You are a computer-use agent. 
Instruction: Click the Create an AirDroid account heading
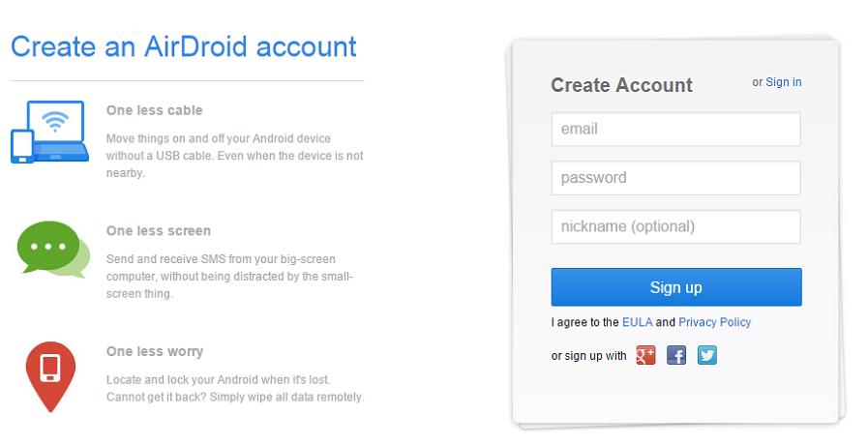click(184, 46)
